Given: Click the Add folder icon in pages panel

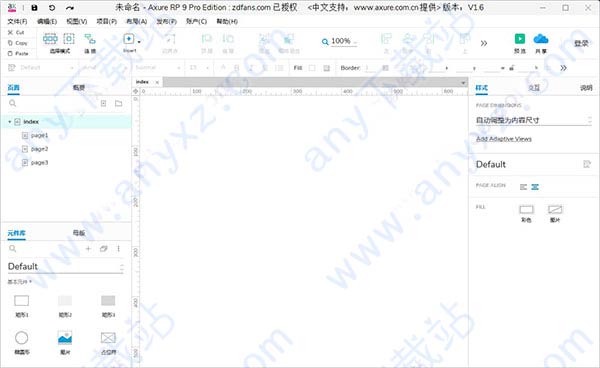Looking at the screenshot, I should 119,103.
